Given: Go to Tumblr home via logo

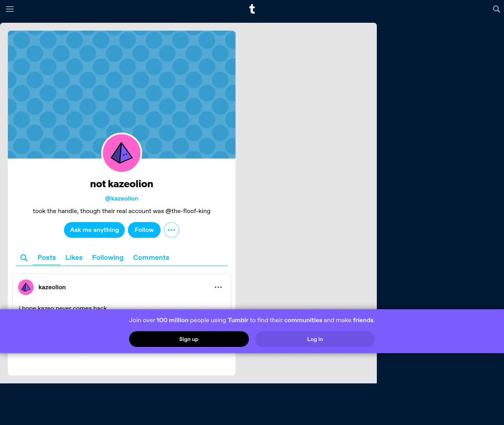Looking at the screenshot, I should (x=252, y=9).
